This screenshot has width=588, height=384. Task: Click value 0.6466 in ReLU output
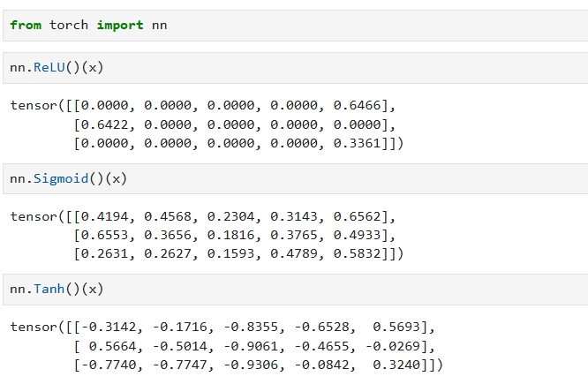[357, 105]
